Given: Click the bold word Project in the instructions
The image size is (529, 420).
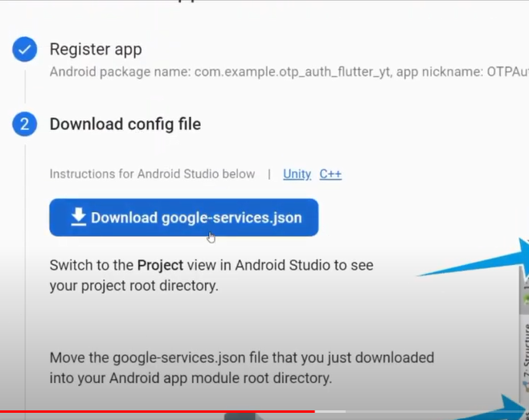Looking at the screenshot, I should coord(160,265).
